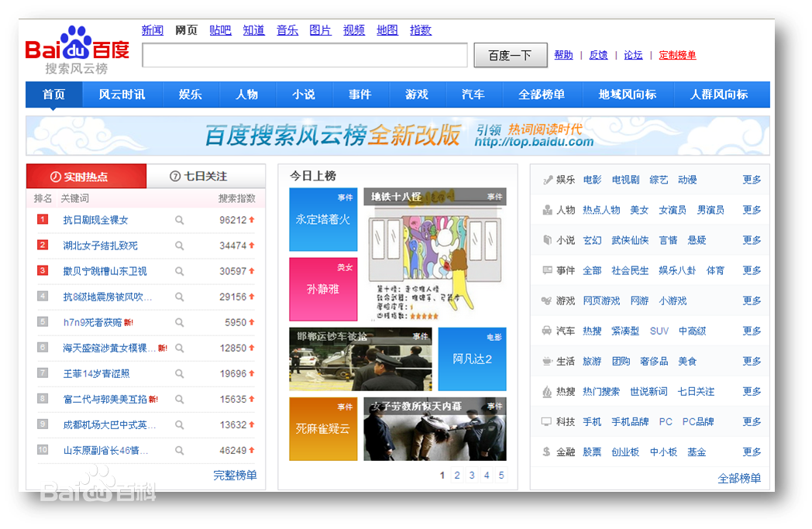812x529 pixels.
Task: Click magnifier icon beside 撒贝宁跳槽山东卫视
Action: [x=180, y=271]
